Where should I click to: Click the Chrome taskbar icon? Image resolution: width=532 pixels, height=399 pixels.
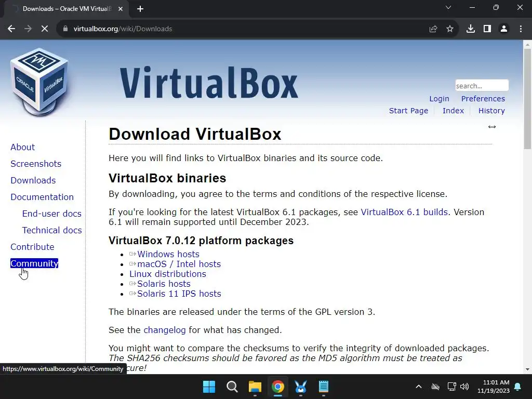point(277,387)
